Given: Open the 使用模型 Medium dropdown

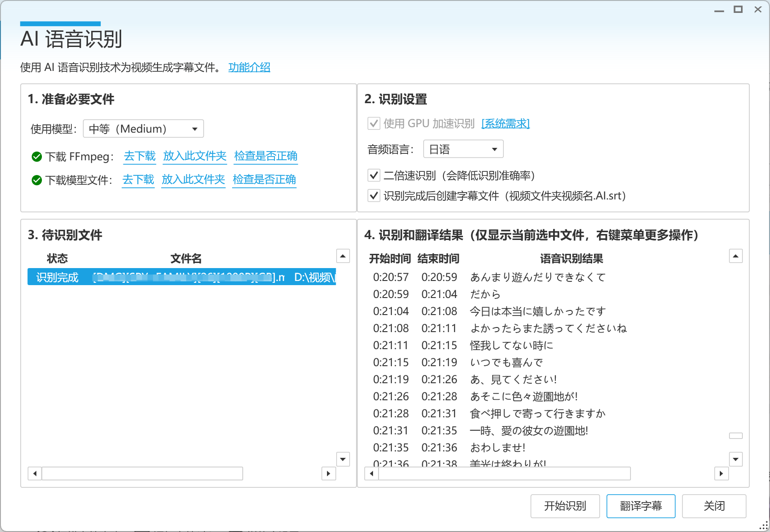Looking at the screenshot, I should click(143, 129).
